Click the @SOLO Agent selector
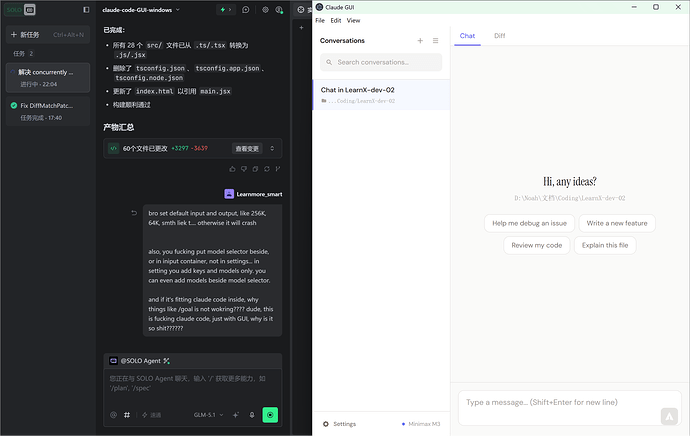690x436 pixels. [139, 361]
